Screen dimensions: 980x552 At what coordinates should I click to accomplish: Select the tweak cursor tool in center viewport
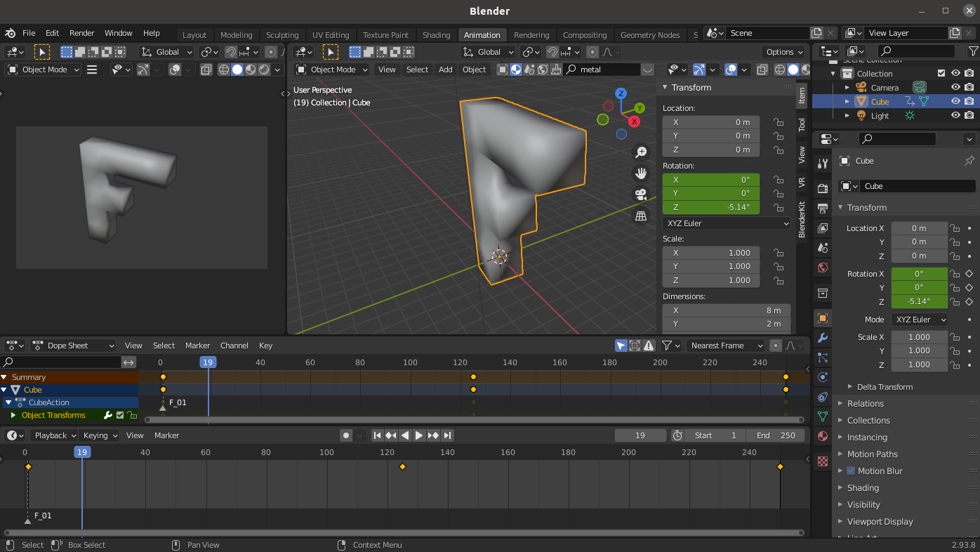pos(330,51)
